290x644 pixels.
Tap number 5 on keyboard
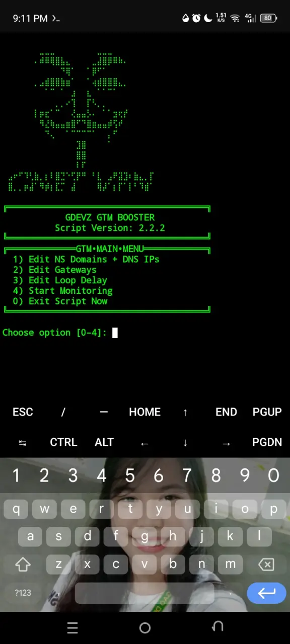130,475
